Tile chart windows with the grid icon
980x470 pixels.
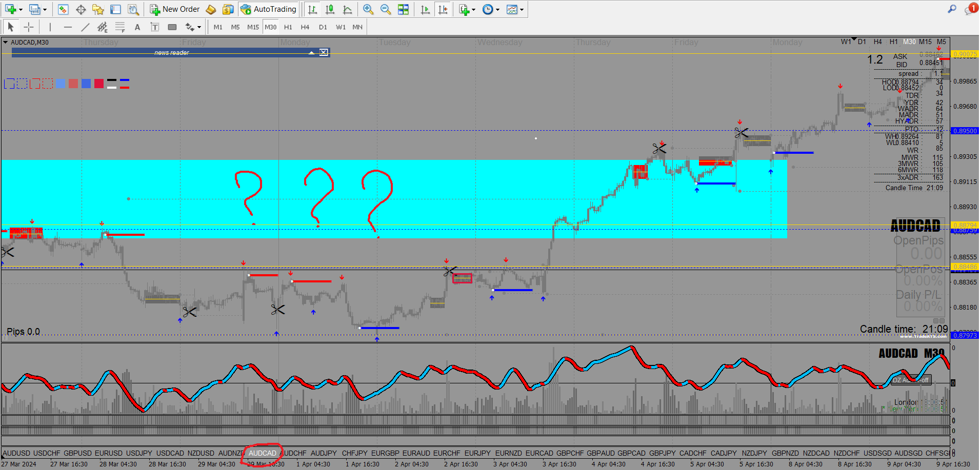[404, 9]
